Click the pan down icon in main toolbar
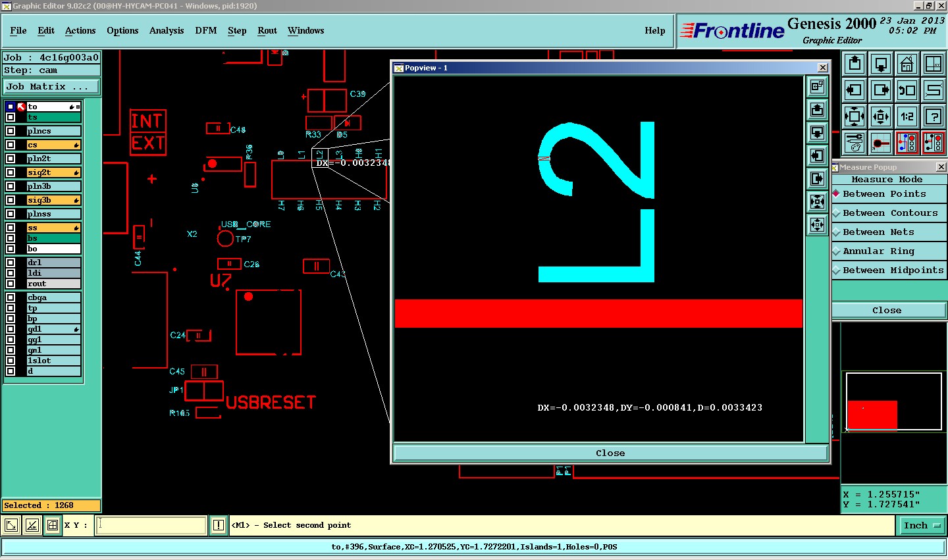 [x=881, y=64]
